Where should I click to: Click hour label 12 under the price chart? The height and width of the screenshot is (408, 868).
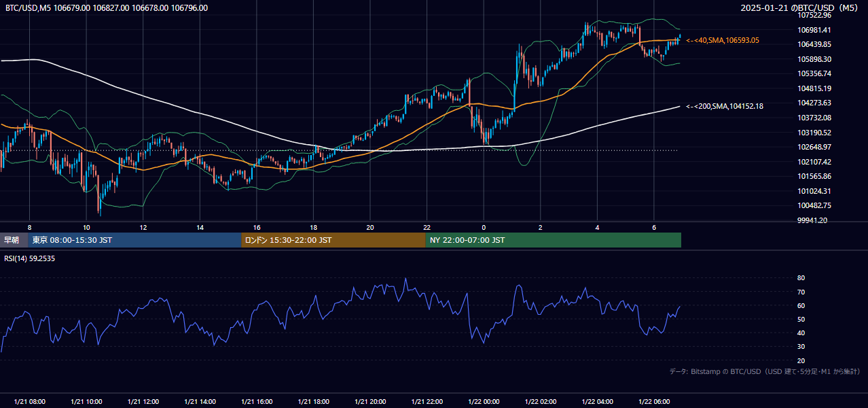click(143, 227)
